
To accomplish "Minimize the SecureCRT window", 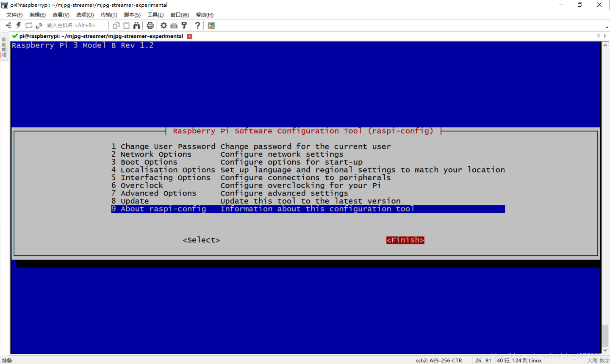I will pos(561,5).
